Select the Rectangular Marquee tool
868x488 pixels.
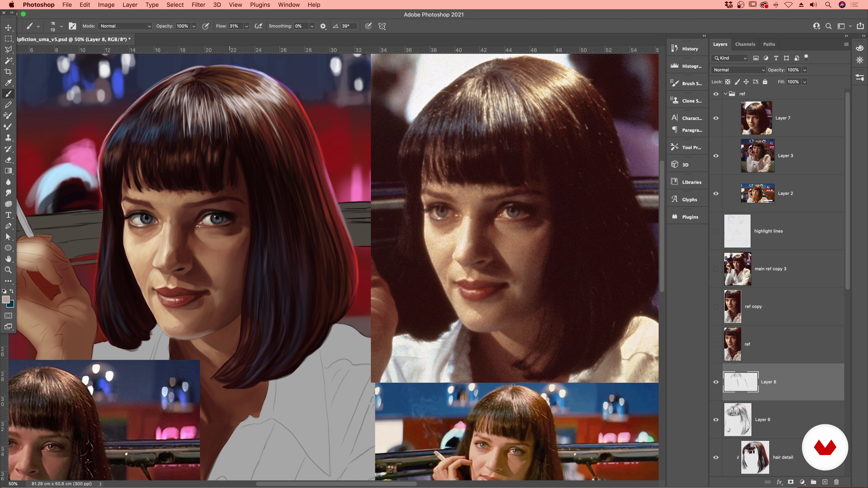(8, 39)
